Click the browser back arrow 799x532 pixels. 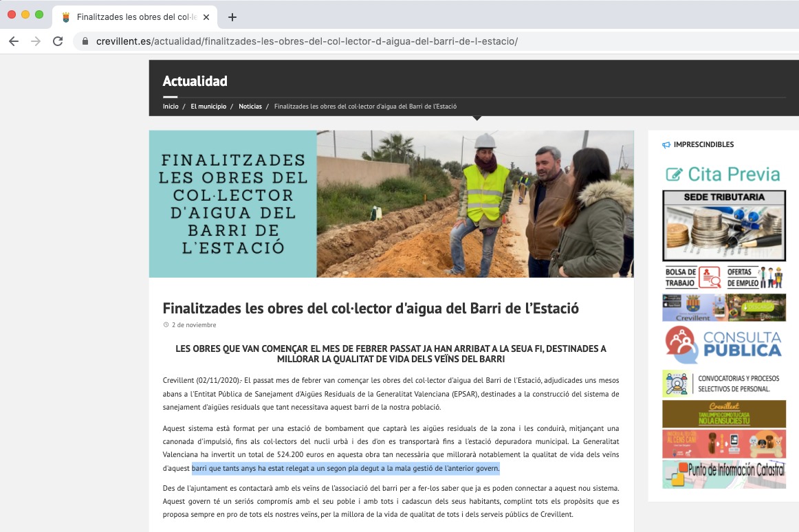(14, 41)
